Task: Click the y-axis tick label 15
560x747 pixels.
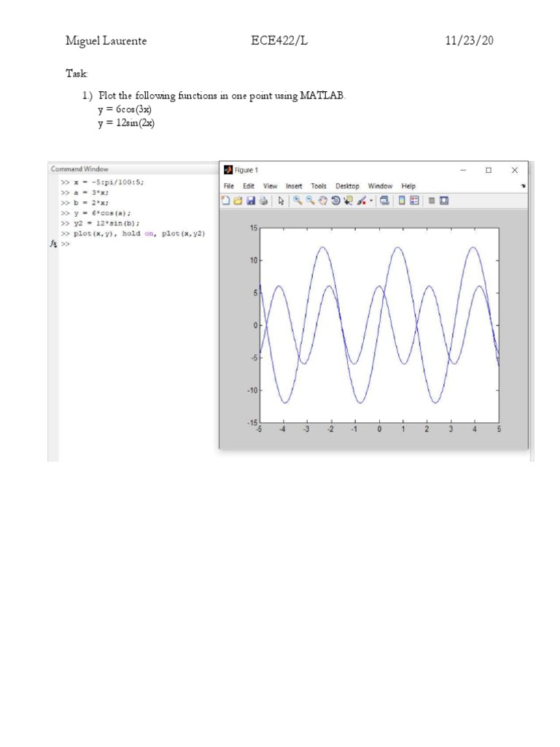Action: pos(253,228)
